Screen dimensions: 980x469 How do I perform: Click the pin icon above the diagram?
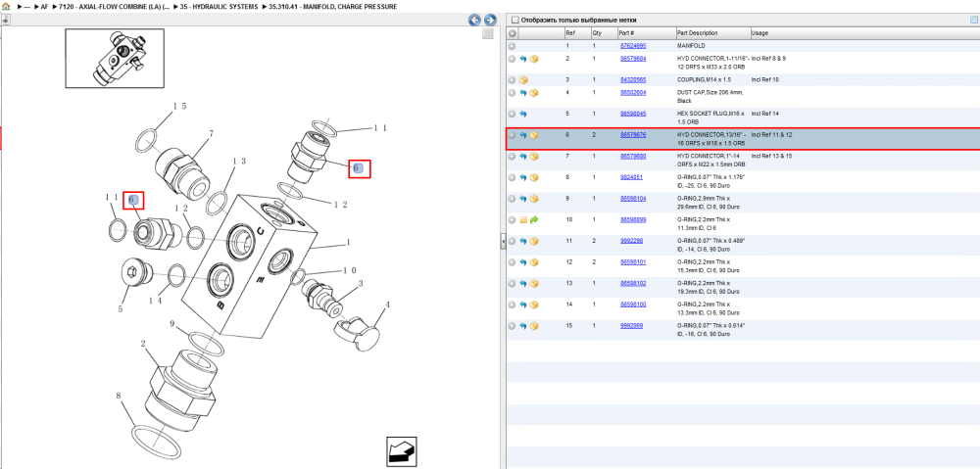(x=5, y=20)
